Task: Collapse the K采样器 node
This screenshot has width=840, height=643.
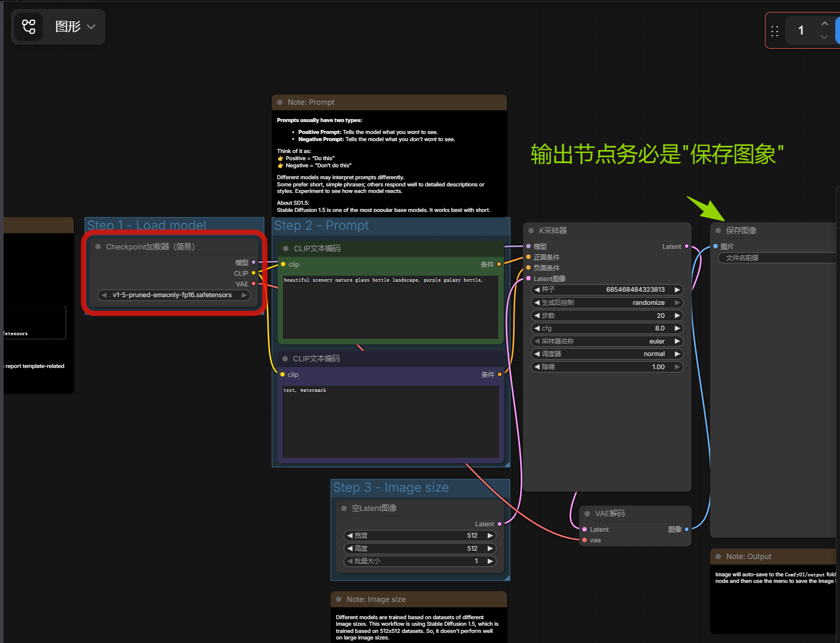Action: tap(531, 230)
